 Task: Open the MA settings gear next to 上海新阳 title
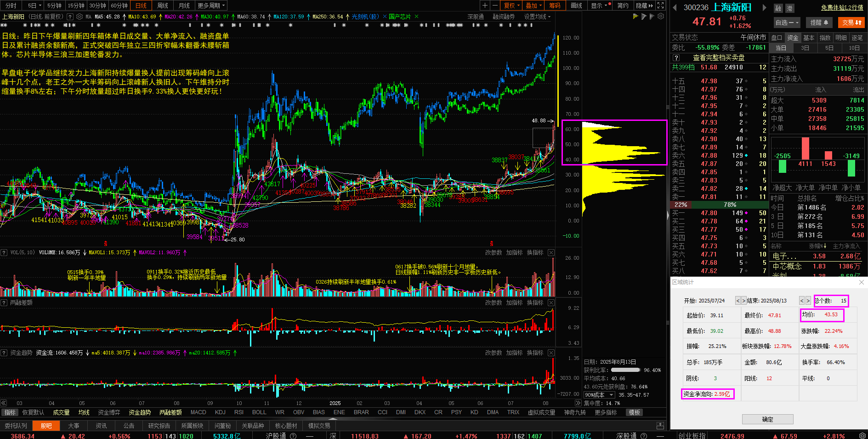(x=79, y=17)
